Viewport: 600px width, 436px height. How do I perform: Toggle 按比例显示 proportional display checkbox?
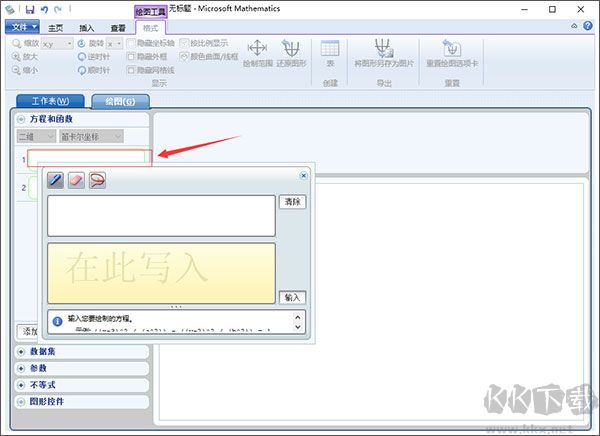coord(184,43)
